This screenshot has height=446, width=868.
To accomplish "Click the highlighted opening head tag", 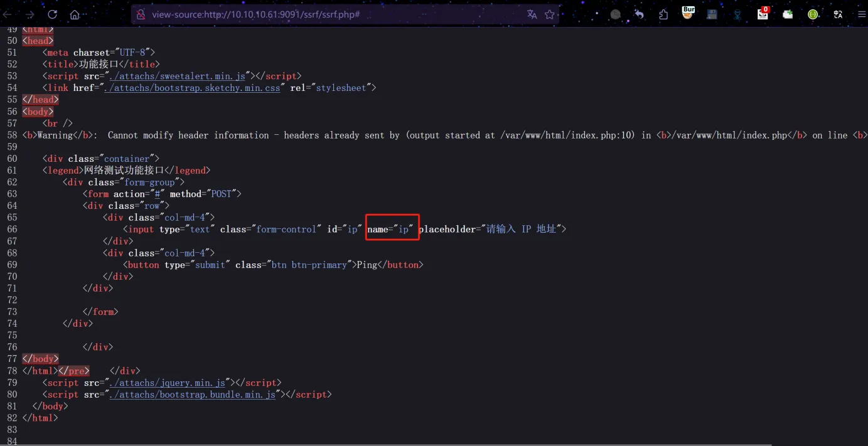I will [x=38, y=41].
